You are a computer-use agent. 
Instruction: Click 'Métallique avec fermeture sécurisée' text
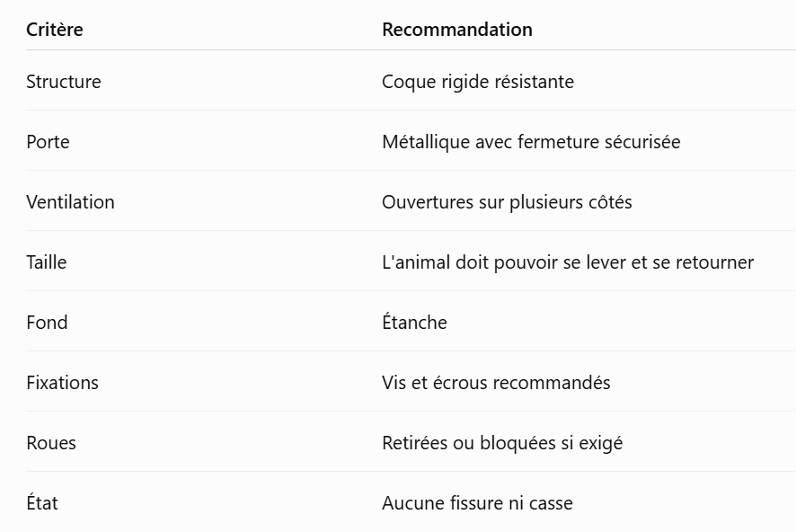(531, 142)
